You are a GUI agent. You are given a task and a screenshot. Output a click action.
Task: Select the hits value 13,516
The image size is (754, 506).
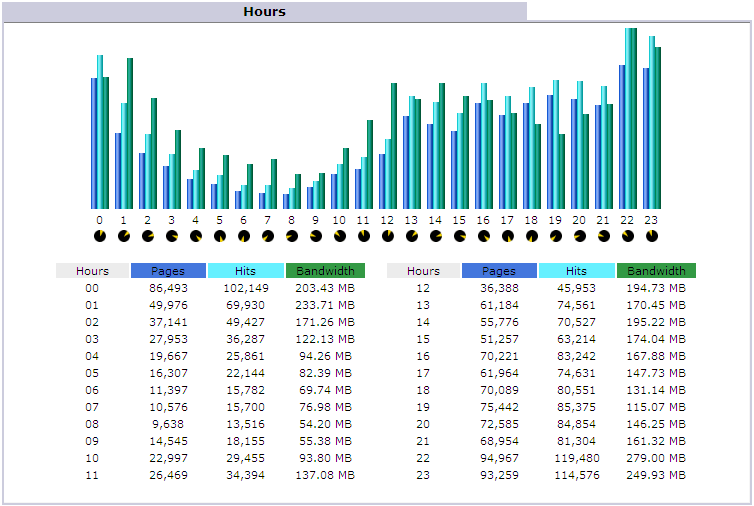tap(246, 424)
